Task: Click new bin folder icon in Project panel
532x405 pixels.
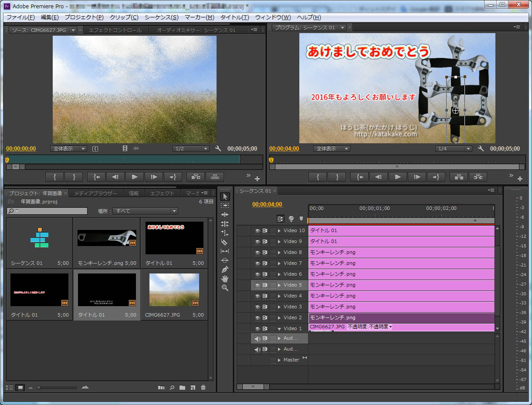Action: [x=182, y=388]
